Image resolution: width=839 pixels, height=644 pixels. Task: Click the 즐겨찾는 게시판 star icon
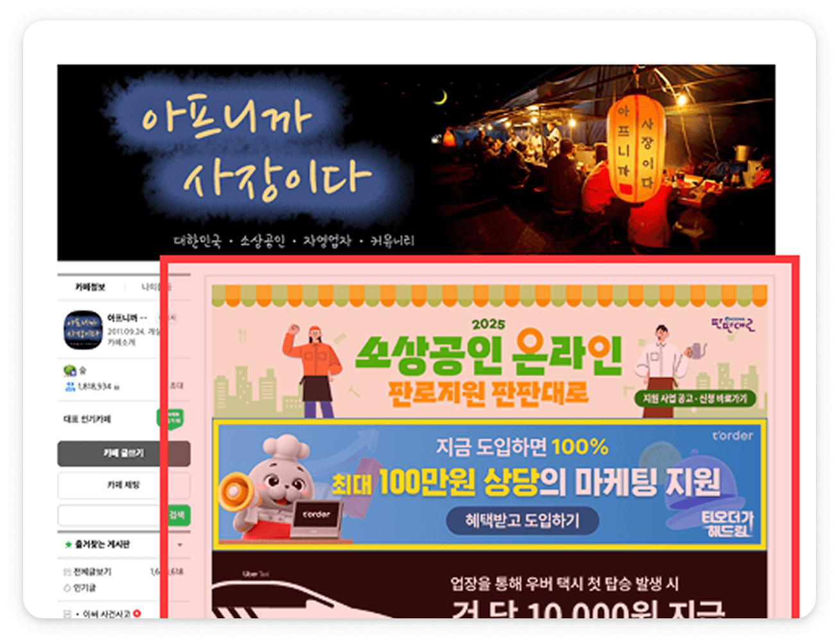68,545
